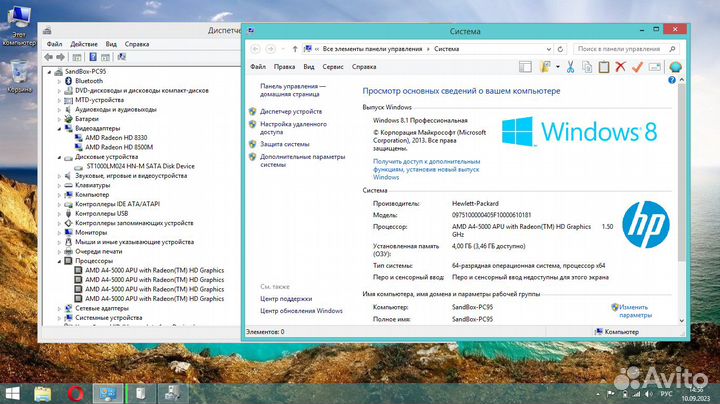Viewport: 720px width, 404px height.
Task: Select SandBox-PC95 root tree node
Action: tap(85, 72)
